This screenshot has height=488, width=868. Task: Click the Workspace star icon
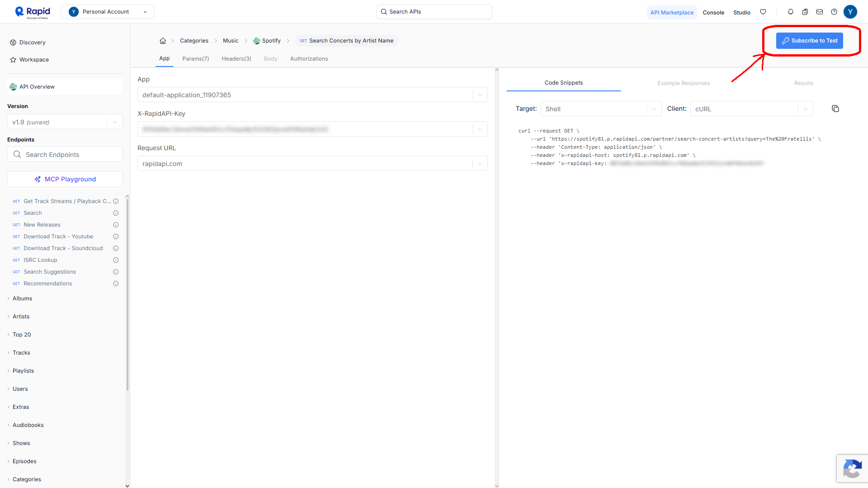(13, 60)
